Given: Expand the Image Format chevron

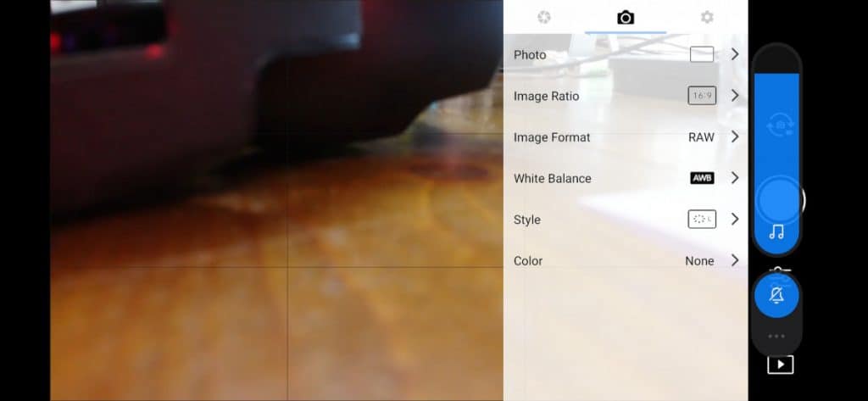Looking at the screenshot, I should pyautogui.click(x=735, y=136).
